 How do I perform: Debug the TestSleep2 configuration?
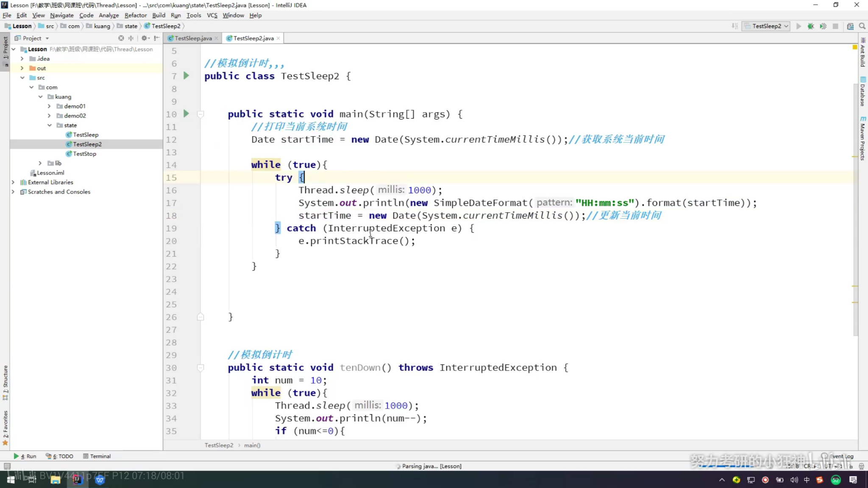pos(811,26)
